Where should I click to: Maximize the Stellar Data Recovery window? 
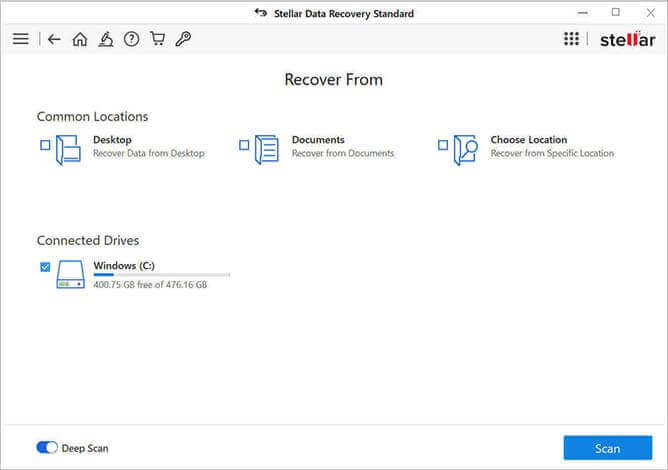click(x=616, y=12)
